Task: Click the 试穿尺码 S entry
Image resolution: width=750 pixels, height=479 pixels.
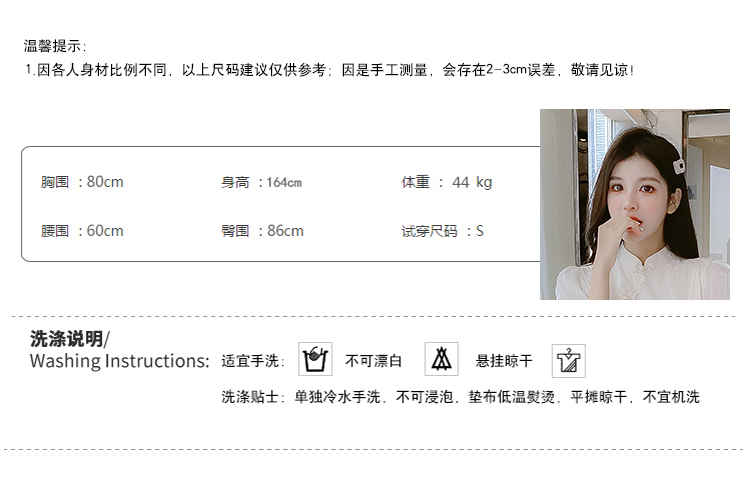Action: coord(442,232)
